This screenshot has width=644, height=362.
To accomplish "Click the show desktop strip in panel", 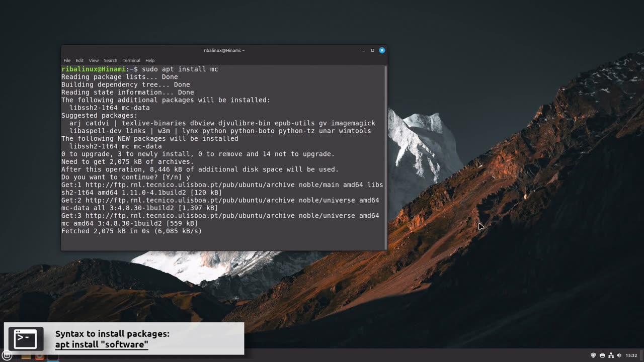I will tap(642, 355).
